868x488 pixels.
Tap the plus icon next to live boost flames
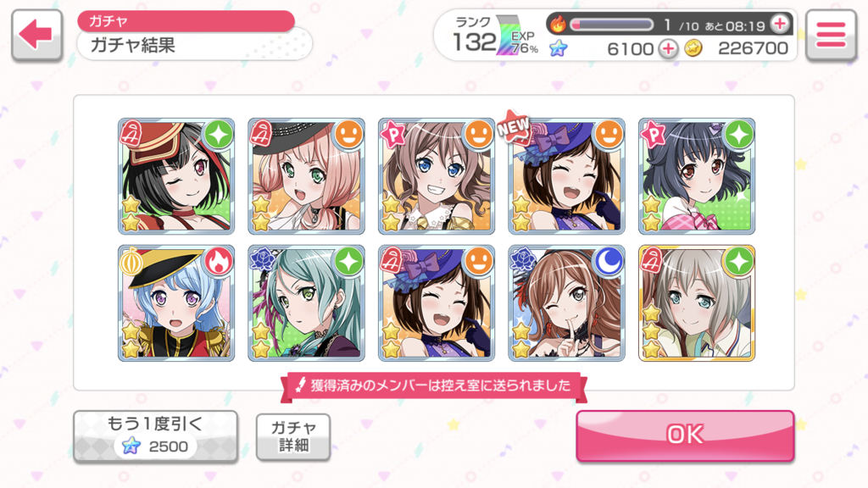point(780,24)
